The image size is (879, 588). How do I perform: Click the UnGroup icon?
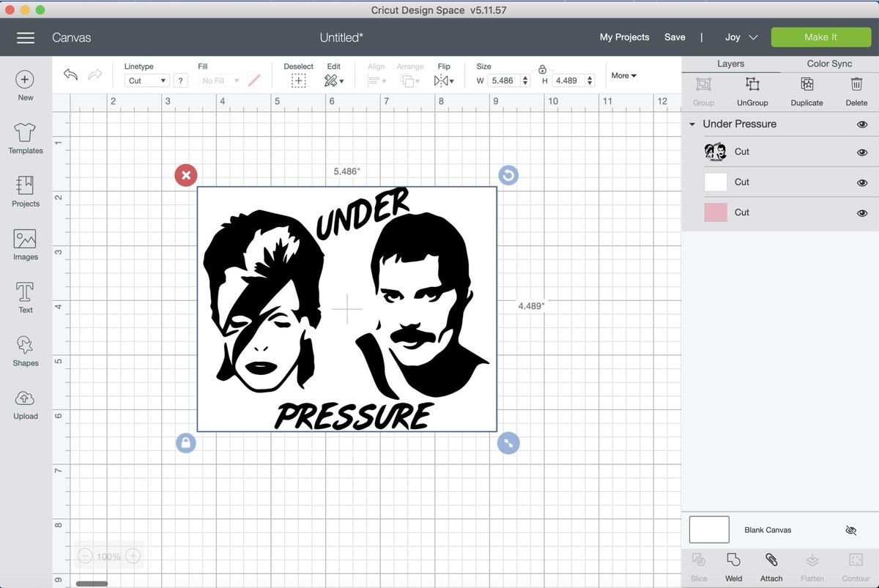click(x=752, y=84)
